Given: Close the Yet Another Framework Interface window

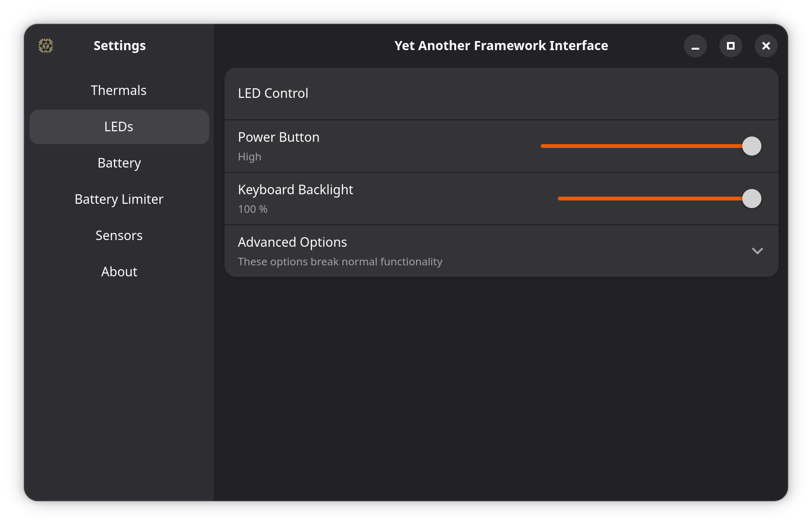Looking at the screenshot, I should tap(766, 46).
